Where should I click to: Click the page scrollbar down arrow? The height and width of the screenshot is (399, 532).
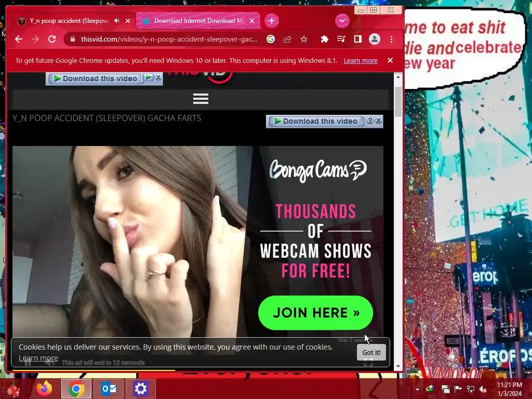398,366
